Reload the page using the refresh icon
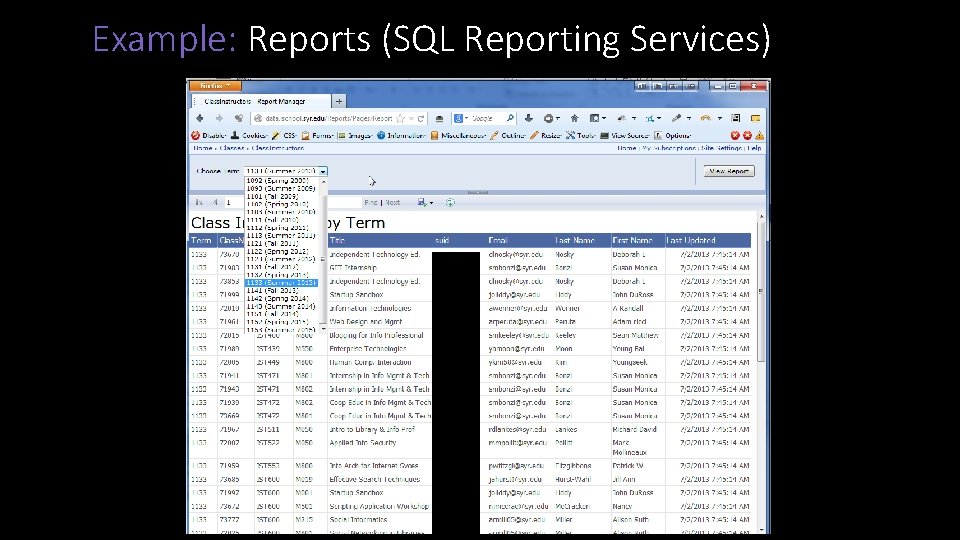This screenshot has height=540, width=960. pos(421,119)
